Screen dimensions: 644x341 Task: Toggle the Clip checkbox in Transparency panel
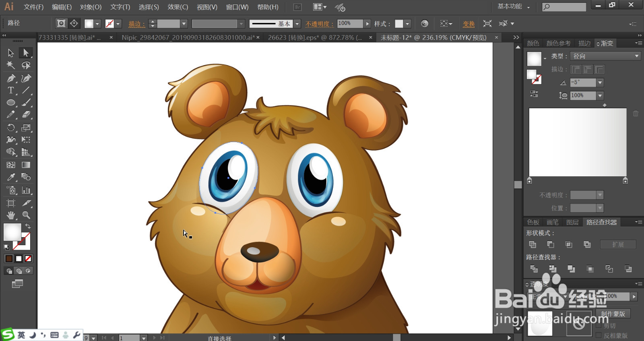pyautogui.click(x=599, y=326)
